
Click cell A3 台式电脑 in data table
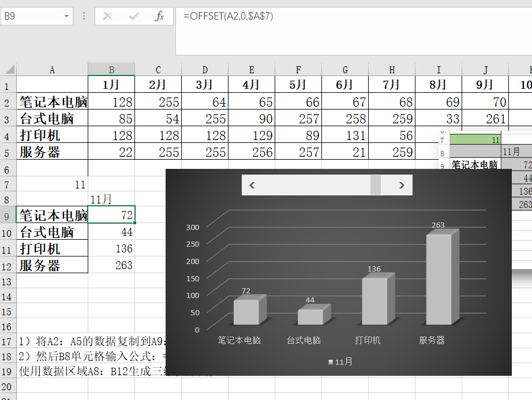(53, 118)
